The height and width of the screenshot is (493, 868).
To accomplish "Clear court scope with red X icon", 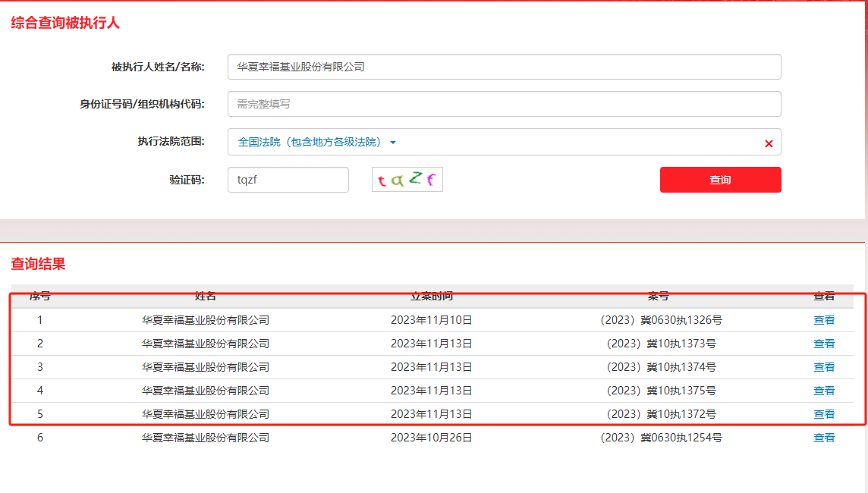I will (769, 144).
